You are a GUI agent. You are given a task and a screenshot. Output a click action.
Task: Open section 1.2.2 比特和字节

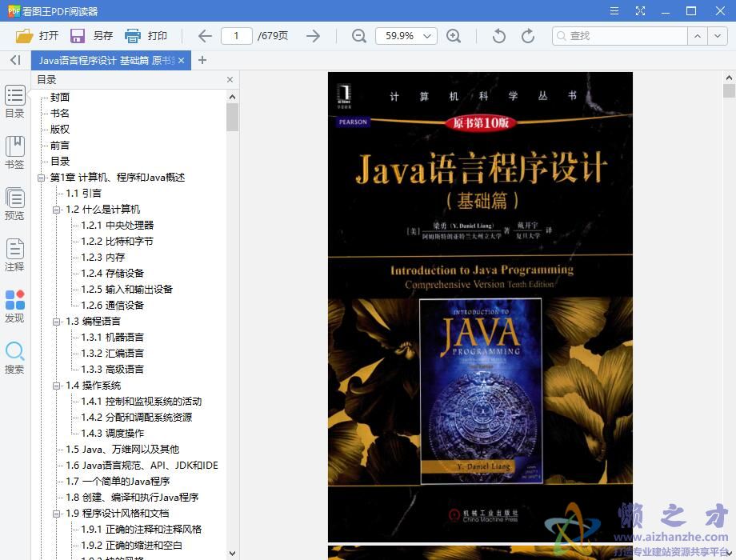(117, 242)
